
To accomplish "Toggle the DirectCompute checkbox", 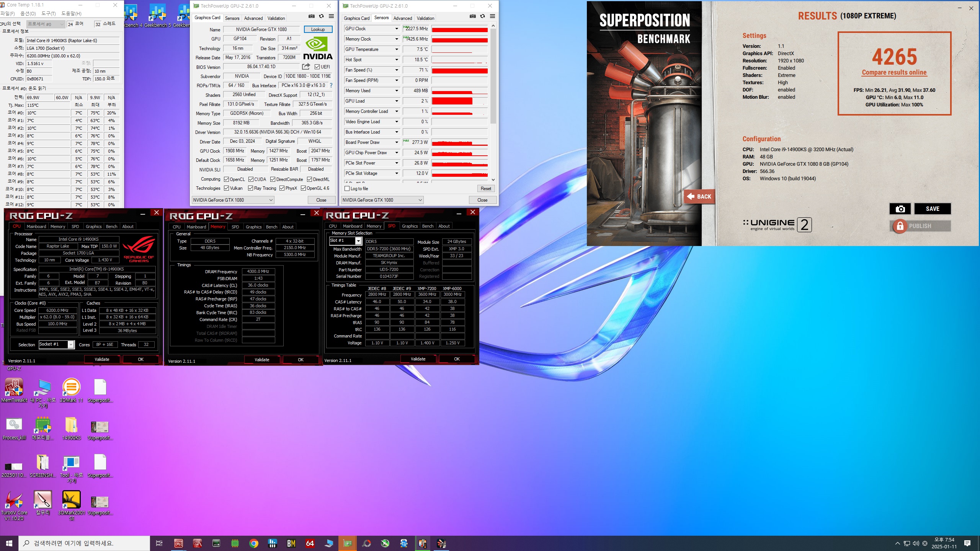I will 273,179.
